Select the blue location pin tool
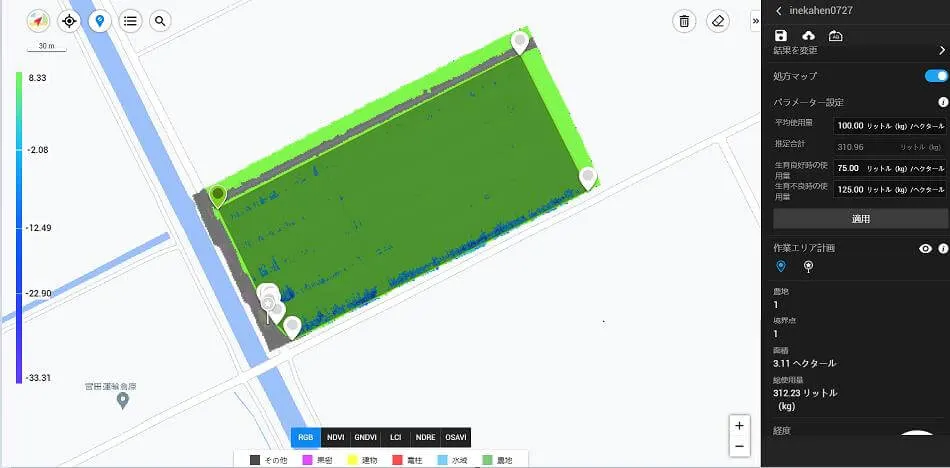 point(99,21)
